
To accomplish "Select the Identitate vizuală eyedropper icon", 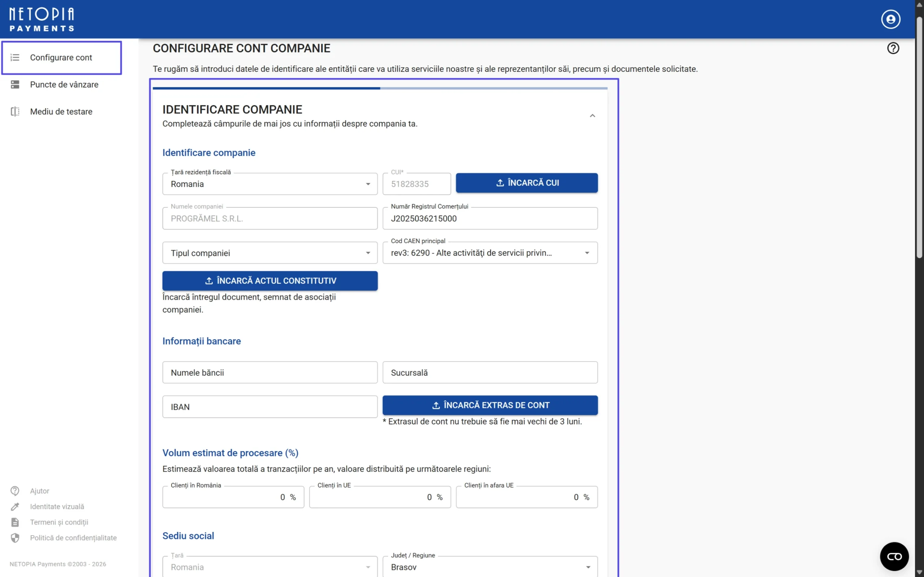I will pos(15,506).
